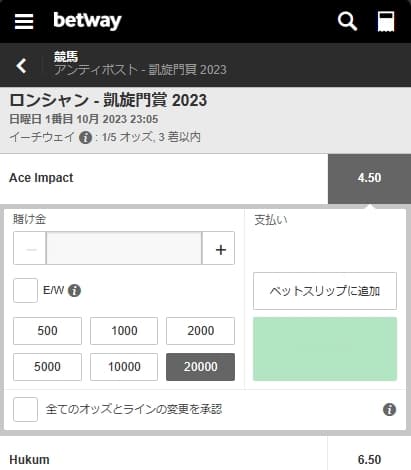Click the stake amount input field
The width and height of the screenshot is (411, 470).
(124, 248)
